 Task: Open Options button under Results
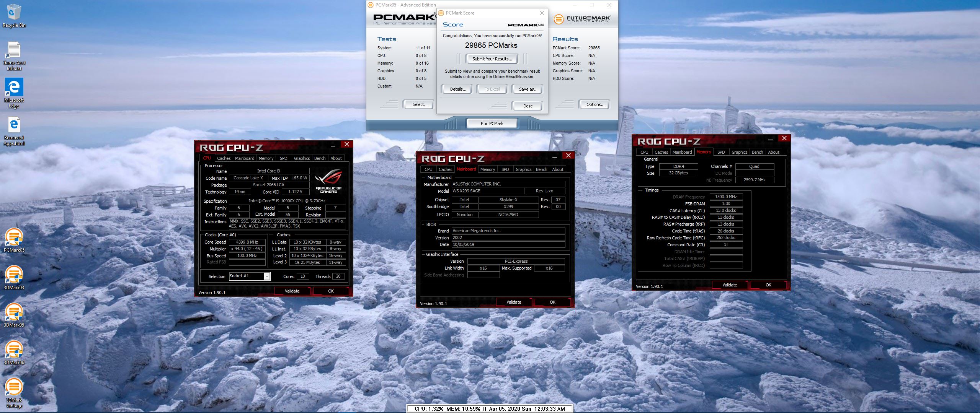[595, 104]
